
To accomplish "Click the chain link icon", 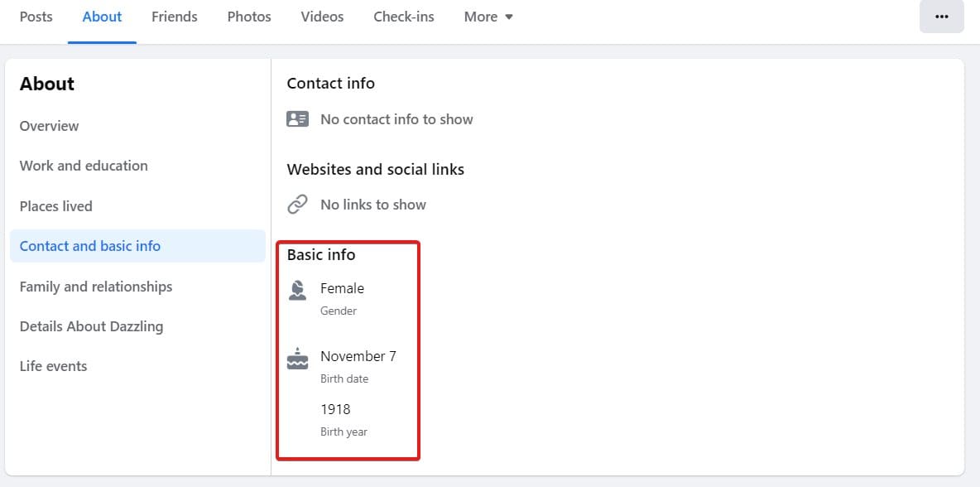I will click(x=297, y=205).
